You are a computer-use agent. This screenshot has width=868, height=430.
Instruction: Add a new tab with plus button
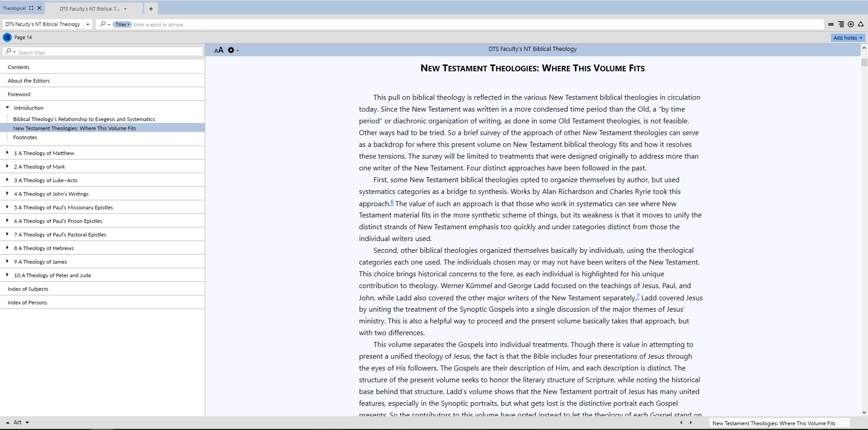pyautogui.click(x=151, y=9)
